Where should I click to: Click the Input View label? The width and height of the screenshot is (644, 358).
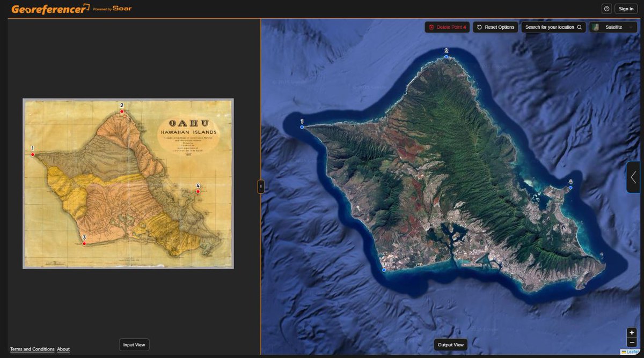pyautogui.click(x=134, y=345)
